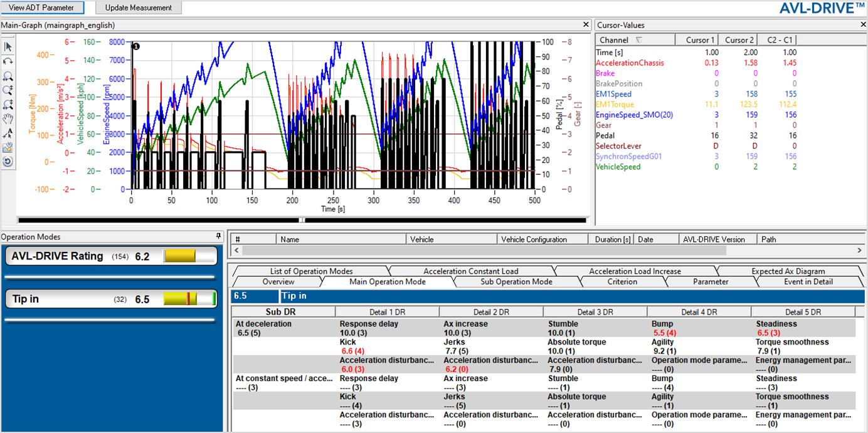
Task: Select the hand pan tool
Action: pyautogui.click(x=8, y=118)
